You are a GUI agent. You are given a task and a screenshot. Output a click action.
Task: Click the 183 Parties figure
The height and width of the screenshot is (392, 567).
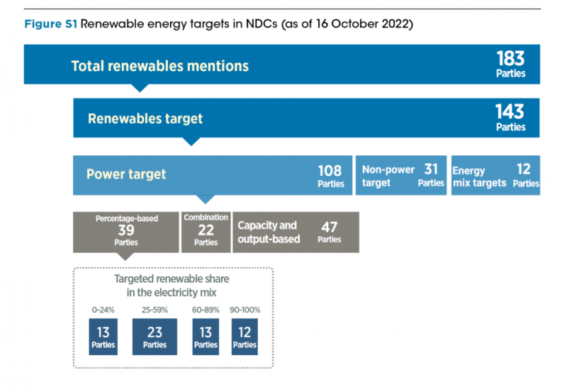tap(510, 64)
